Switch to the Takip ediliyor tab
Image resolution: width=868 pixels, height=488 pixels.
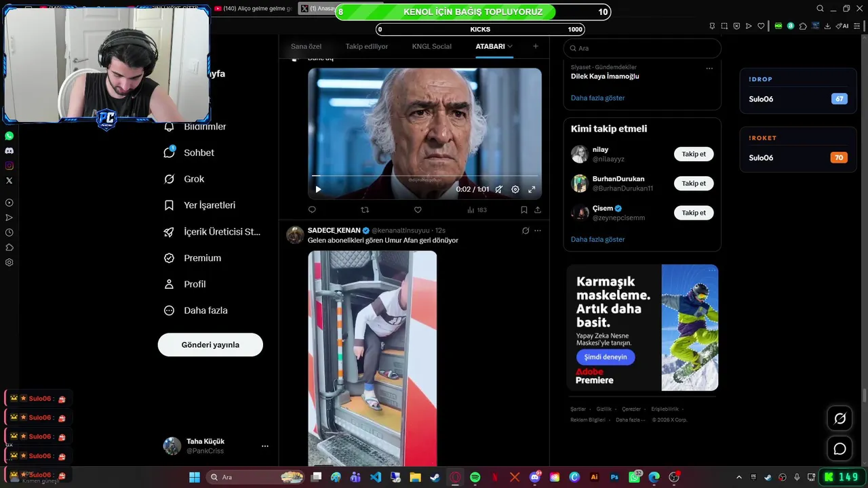pos(367,46)
